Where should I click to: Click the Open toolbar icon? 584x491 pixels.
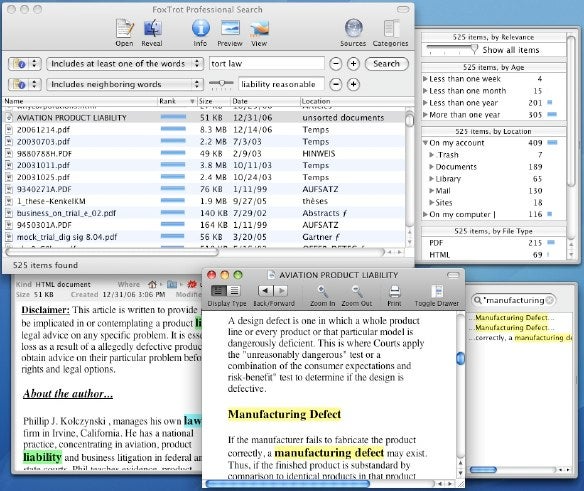pyautogui.click(x=124, y=29)
